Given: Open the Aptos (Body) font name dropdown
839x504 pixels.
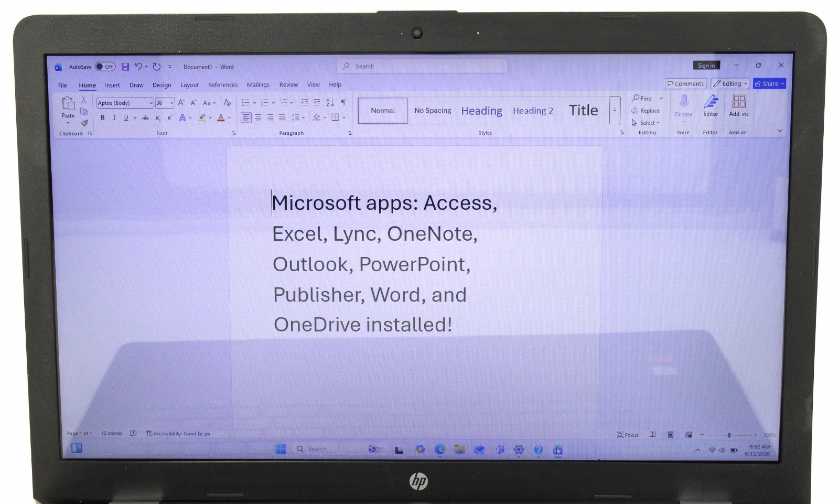Looking at the screenshot, I should click(151, 103).
